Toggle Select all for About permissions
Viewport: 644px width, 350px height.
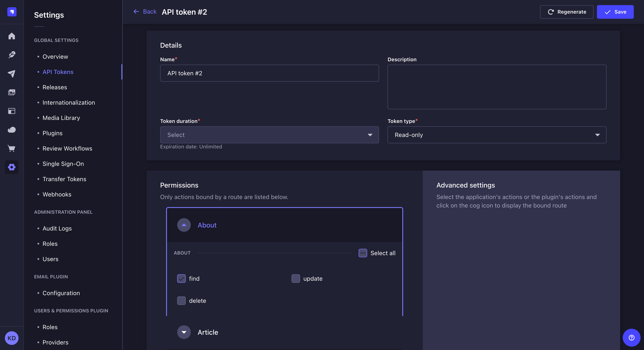tap(363, 253)
